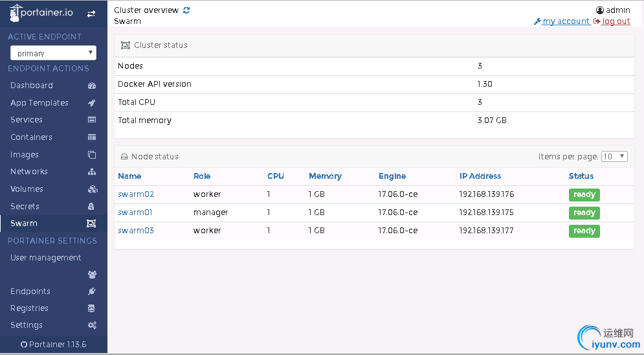The height and width of the screenshot is (355, 644).
Task: Click the Containers server icon
Action: click(92, 137)
